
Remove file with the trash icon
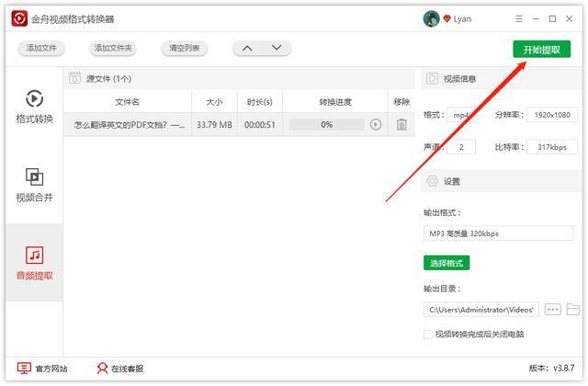[x=401, y=125]
